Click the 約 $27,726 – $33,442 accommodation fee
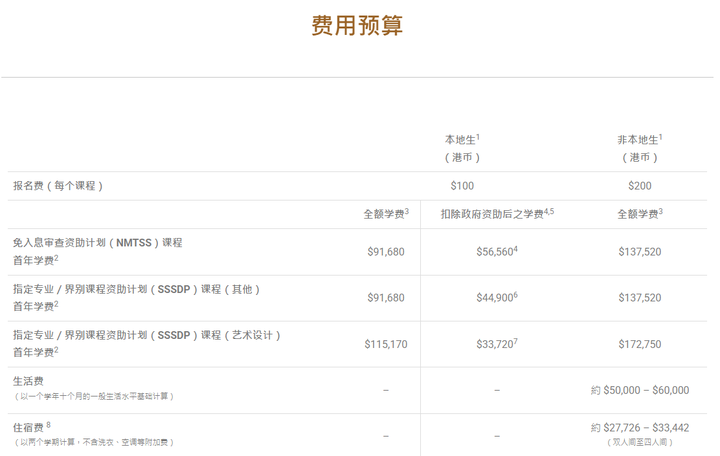The image size is (720, 456). (x=639, y=428)
